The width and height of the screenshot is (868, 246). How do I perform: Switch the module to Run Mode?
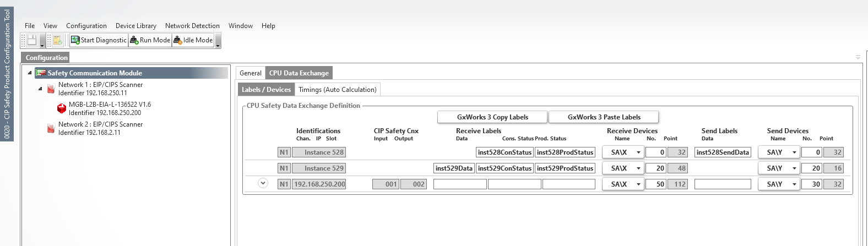tap(150, 40)
